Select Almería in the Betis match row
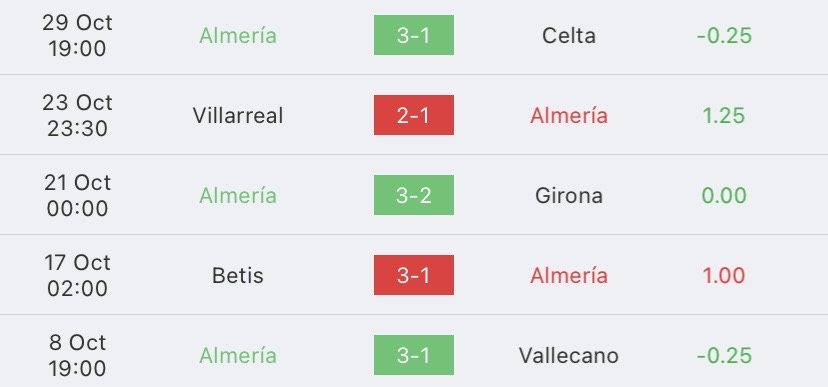The image size is (828, 387). click(569, 276)
